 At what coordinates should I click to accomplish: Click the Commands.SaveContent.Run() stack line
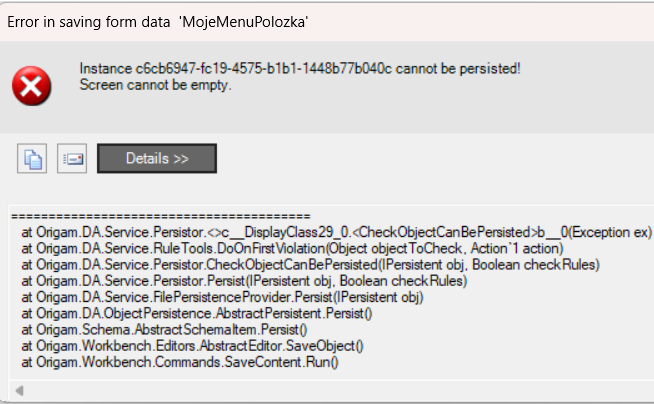(180, 362)
